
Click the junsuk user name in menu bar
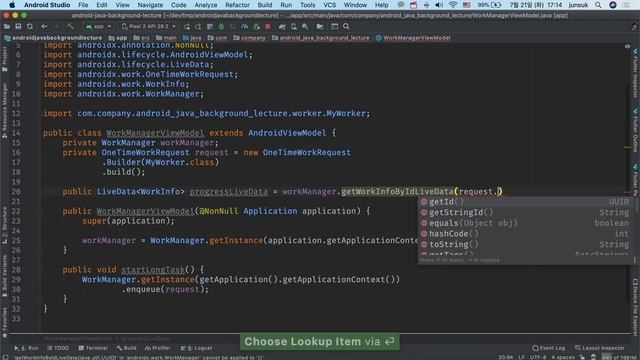pyautogui.click(x=578, y=5)
